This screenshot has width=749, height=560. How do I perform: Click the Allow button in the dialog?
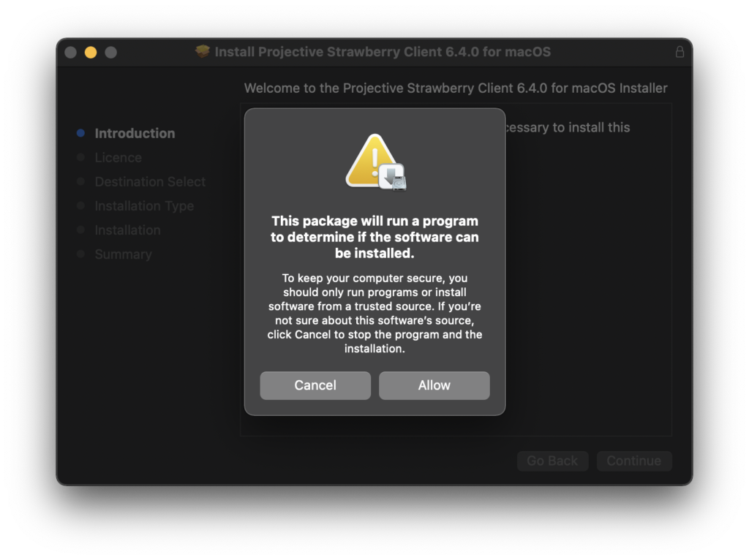(434, 385)
